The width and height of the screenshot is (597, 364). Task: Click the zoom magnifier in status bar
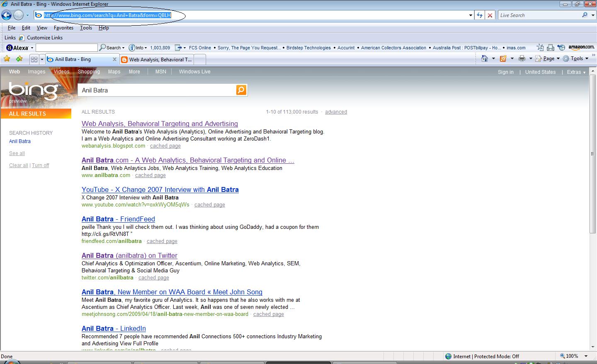coord(563,356)
